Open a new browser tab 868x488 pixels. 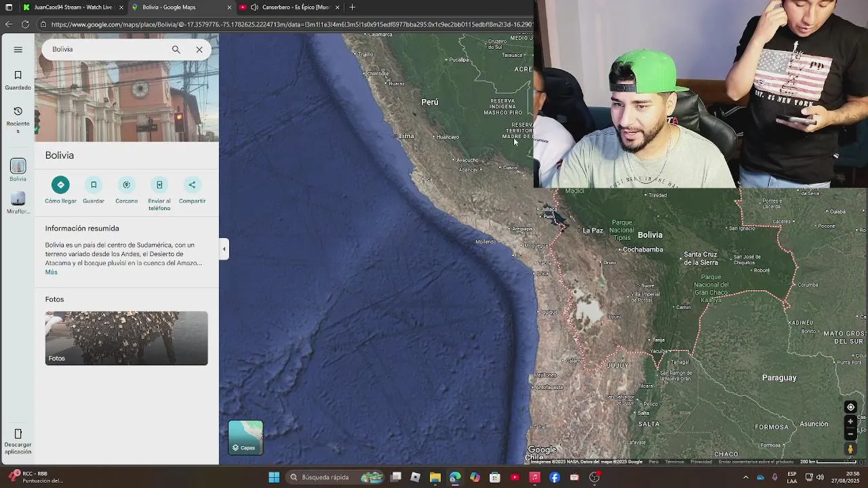coord(352,7)
